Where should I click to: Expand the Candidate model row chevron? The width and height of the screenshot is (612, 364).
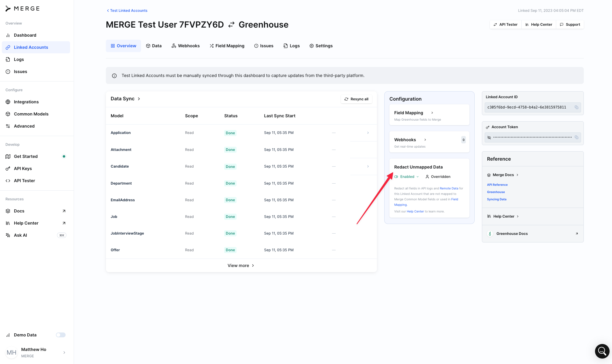(368, 166)
